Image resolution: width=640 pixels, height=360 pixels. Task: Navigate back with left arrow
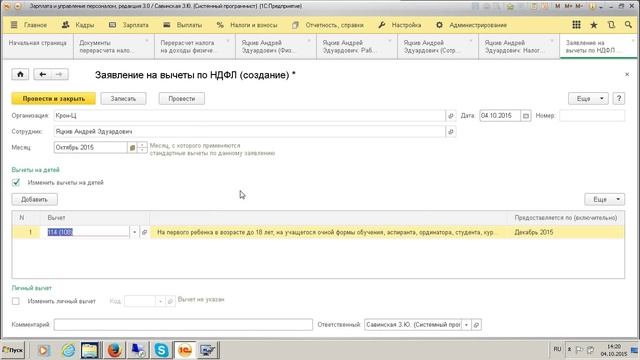[x=42, y=74]
